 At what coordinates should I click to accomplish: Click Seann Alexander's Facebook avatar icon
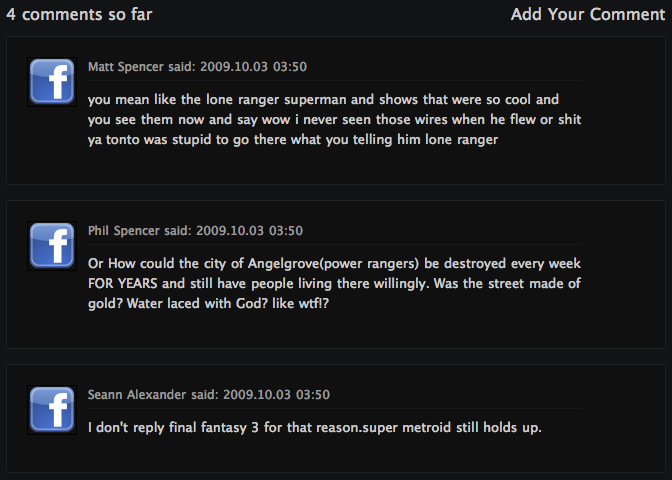tap(52, 410)
